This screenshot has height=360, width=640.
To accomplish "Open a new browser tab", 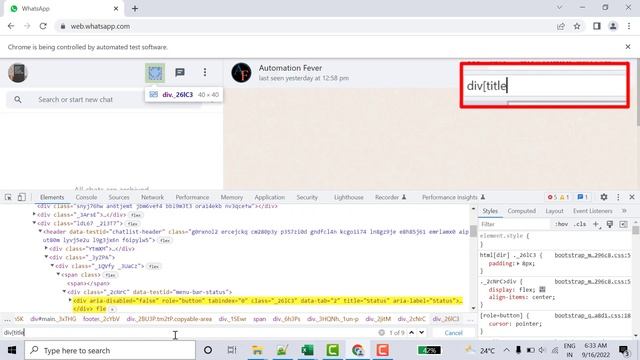I will [x=135, y=9].
